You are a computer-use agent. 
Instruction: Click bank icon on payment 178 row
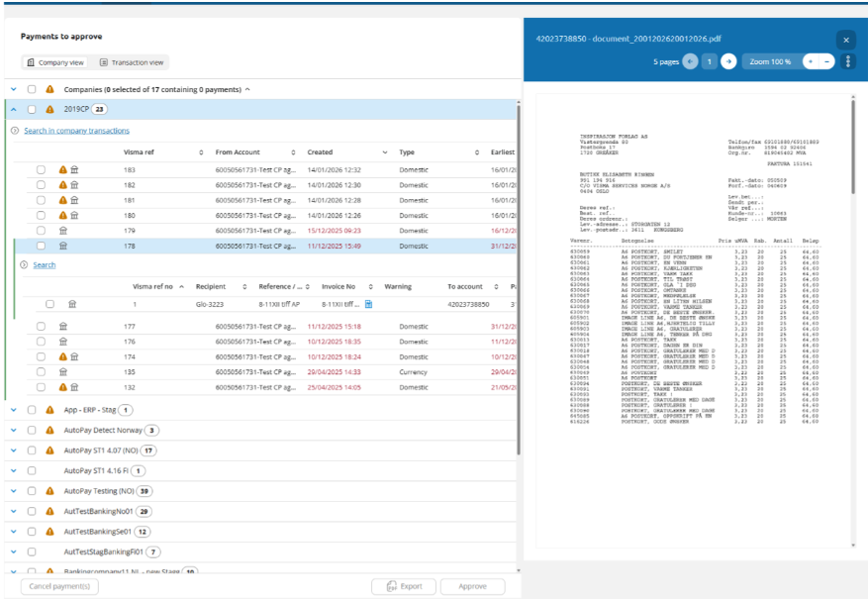pos(63,246)
